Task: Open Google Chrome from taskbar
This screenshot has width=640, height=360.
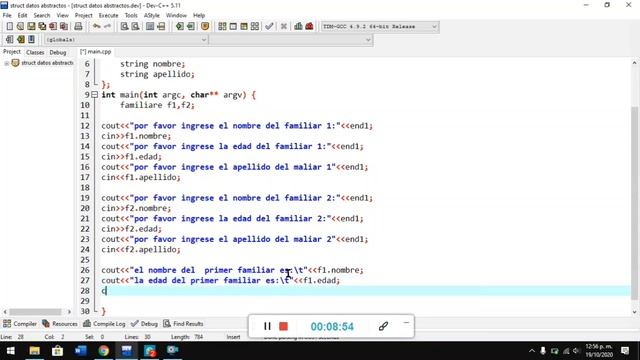Action: (x=104, y=351)
